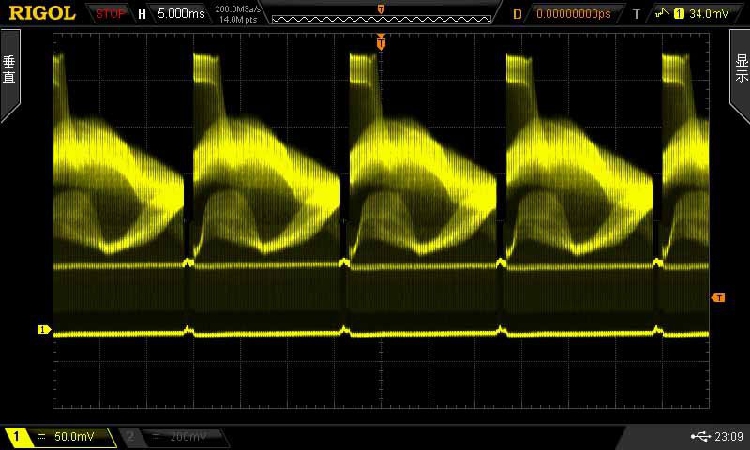Click the 200.0MSa/s sample rate readout
Image resolution: width=750 pixels, height=450 pixels.
[239, 9]
